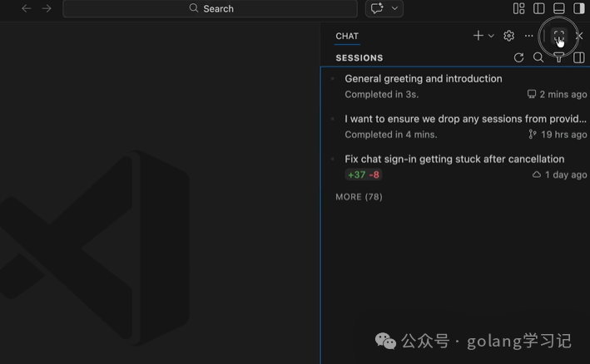This screenshot has width=590, height=364.
Task: Search the sessions list
Action: (x=538, y=57)
